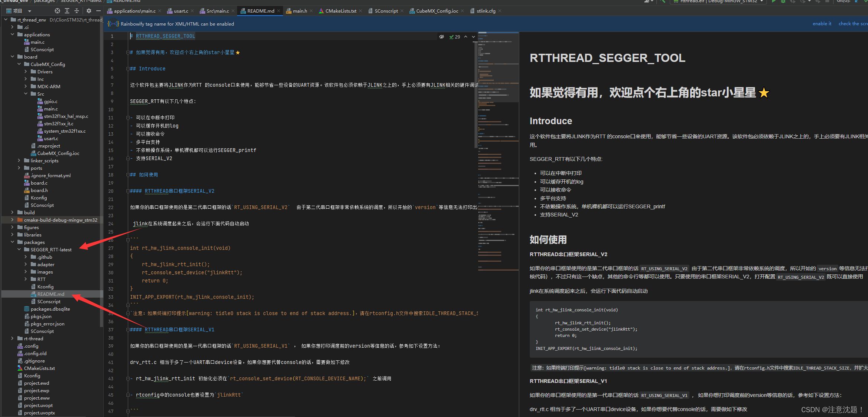
Task: Hide the project tool window with minus icon
Action: (99, 11)
